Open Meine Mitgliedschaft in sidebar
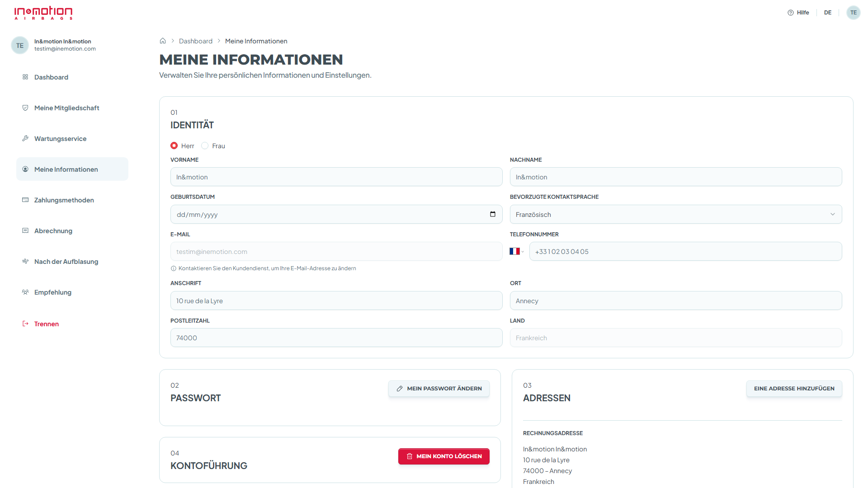Screen dimensions: 868x488 [72, 108]
